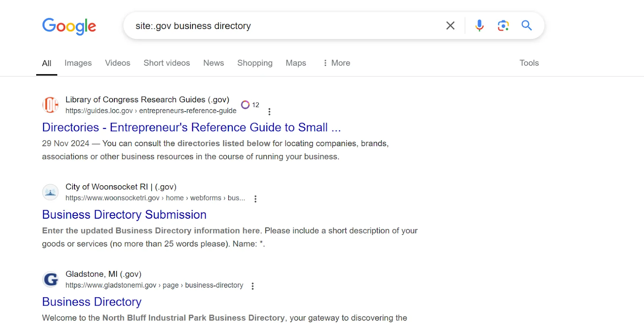Click the Google logo
The width and height of the screenshot is (644, 325).
click(69, 27)
